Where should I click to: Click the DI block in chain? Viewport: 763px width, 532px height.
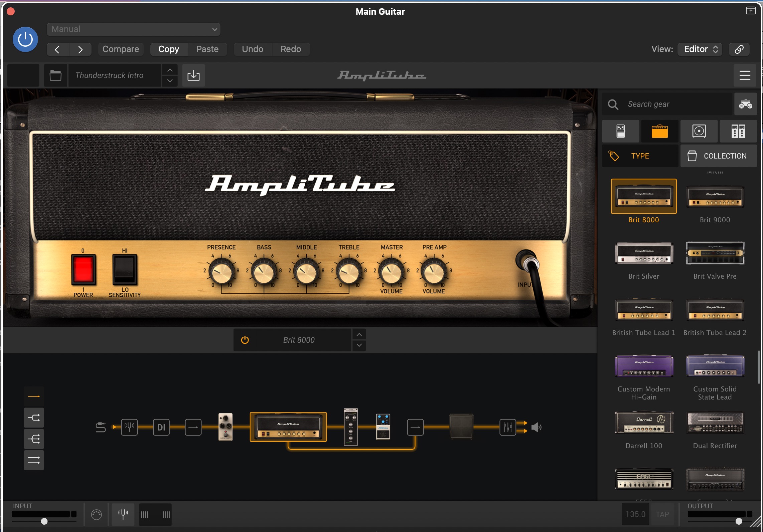pyautogui.click(x=161, y=427)
